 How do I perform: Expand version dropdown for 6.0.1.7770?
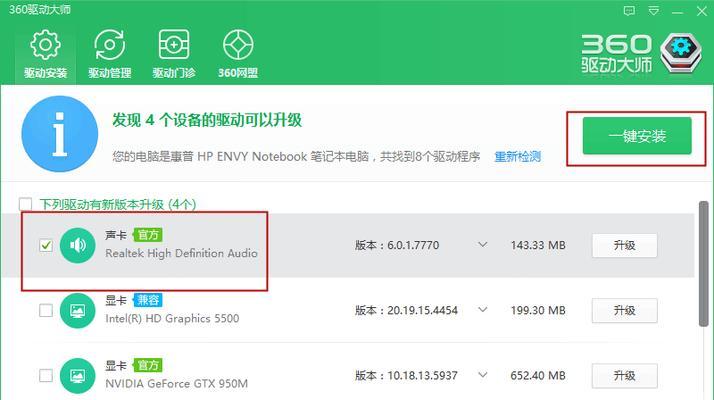(483, 245)
